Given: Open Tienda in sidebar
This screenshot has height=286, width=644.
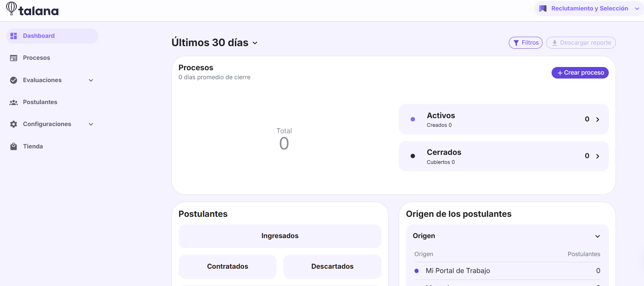Looking at the screenshot, I should 52,146.
